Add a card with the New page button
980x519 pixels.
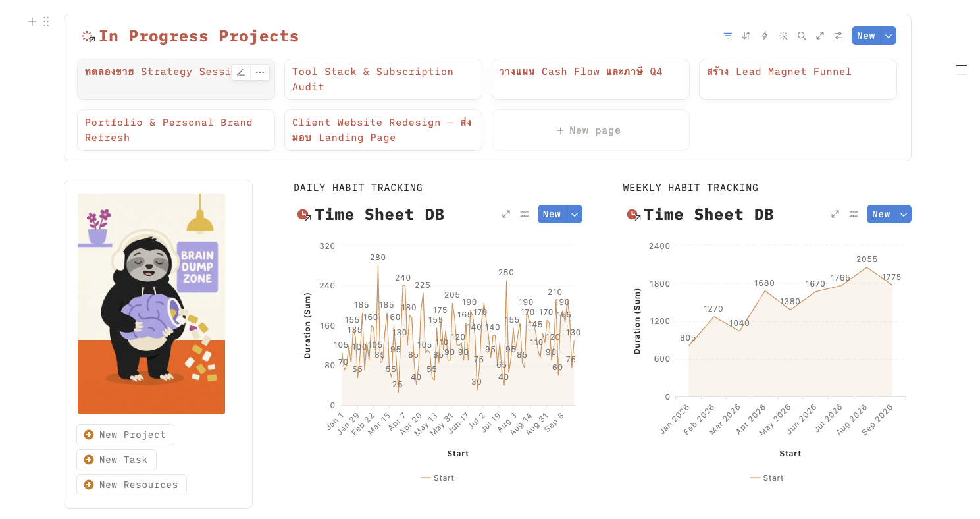click(590, 130)
